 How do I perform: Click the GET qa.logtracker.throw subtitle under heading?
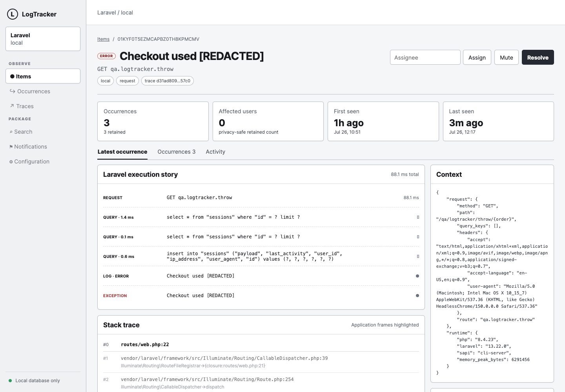135,69
